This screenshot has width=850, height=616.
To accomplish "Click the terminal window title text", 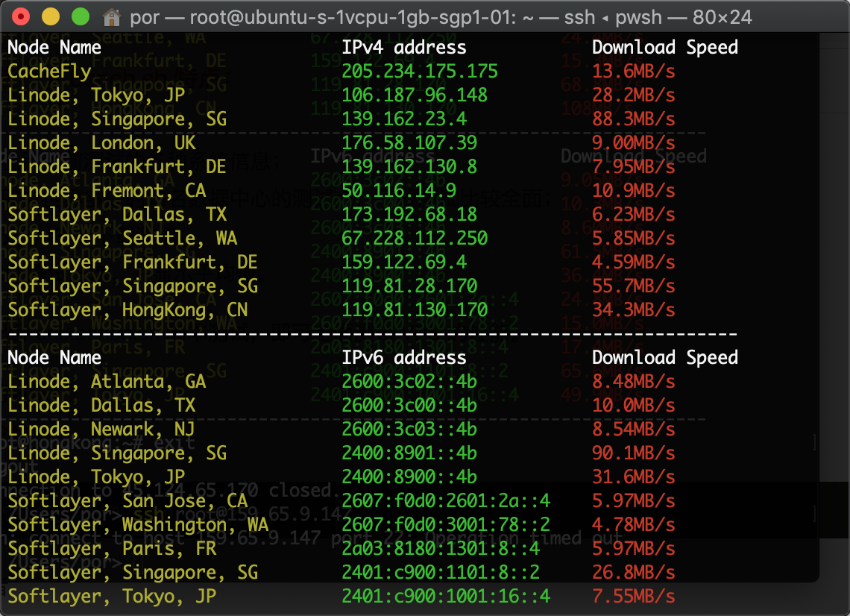I will pyautogui.click(x=441, y=17).
